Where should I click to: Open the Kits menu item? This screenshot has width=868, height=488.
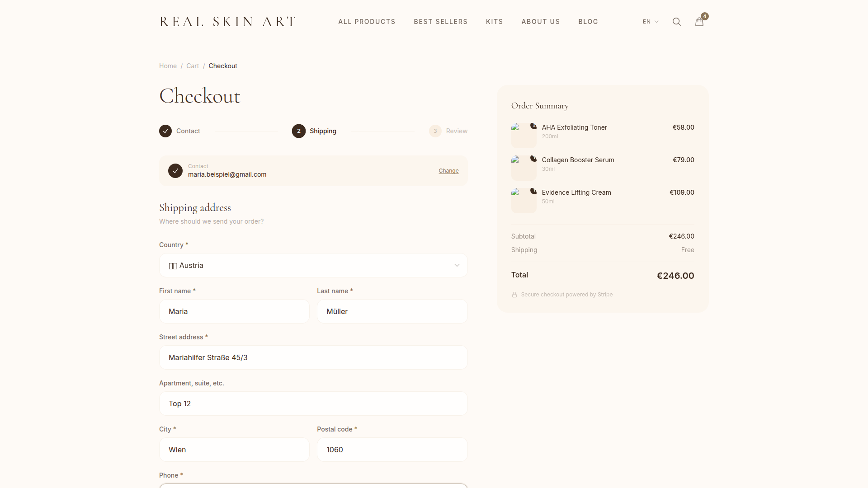click(x=494, y=22)
